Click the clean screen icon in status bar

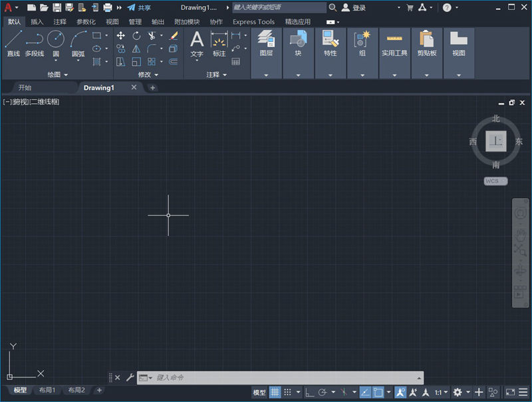[510, 393]
